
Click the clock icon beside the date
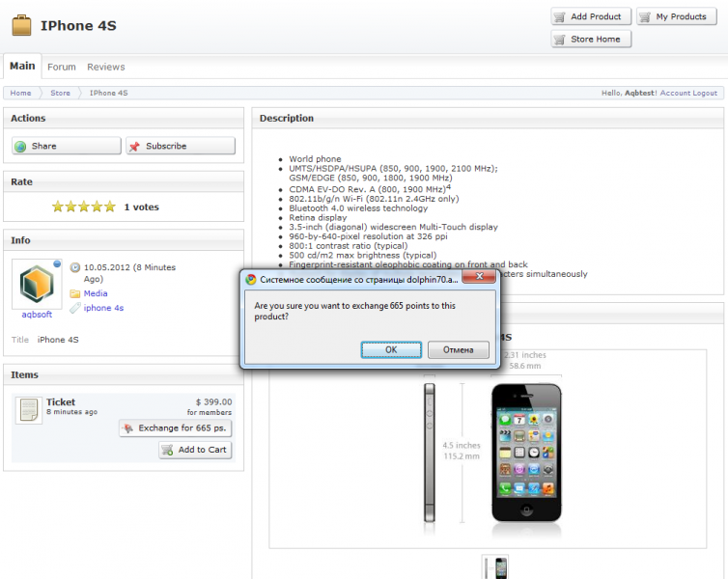pos(74,267)
